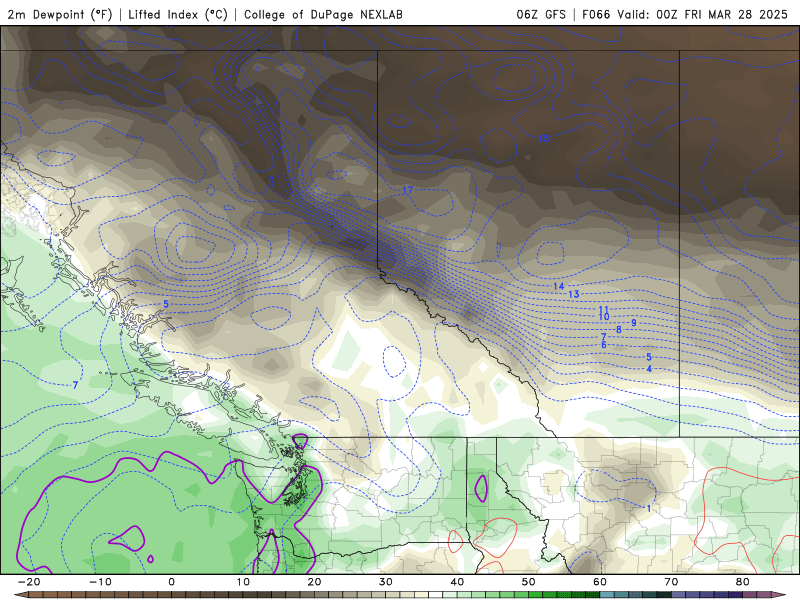Screen dimensions: 800x600
Task: Select the lifted index contour label '11'
Action: [x=604, y=310]
